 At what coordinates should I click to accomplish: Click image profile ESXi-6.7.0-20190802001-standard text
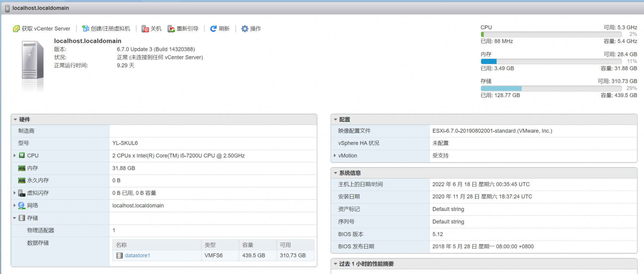tap(492, 131)
